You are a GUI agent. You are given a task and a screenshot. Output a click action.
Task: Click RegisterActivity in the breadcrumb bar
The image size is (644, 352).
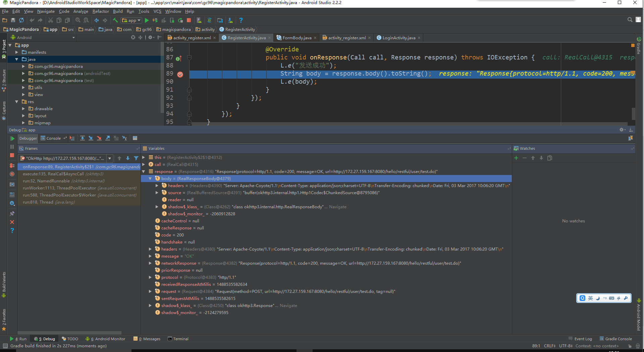[237, 29]
